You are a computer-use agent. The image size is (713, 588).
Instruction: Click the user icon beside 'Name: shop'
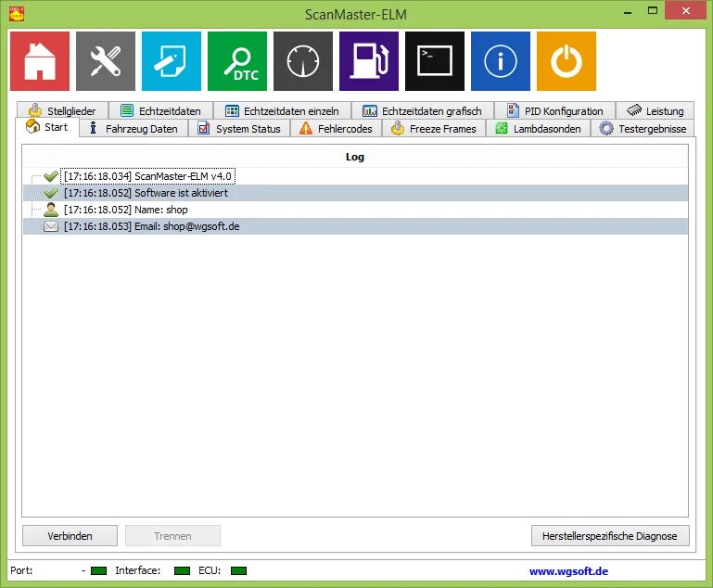(x=51, y=210)
